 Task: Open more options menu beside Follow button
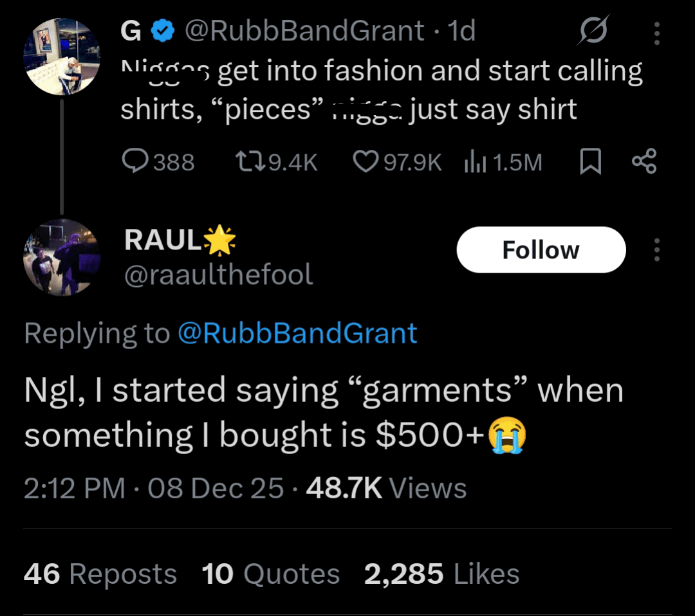656,249
